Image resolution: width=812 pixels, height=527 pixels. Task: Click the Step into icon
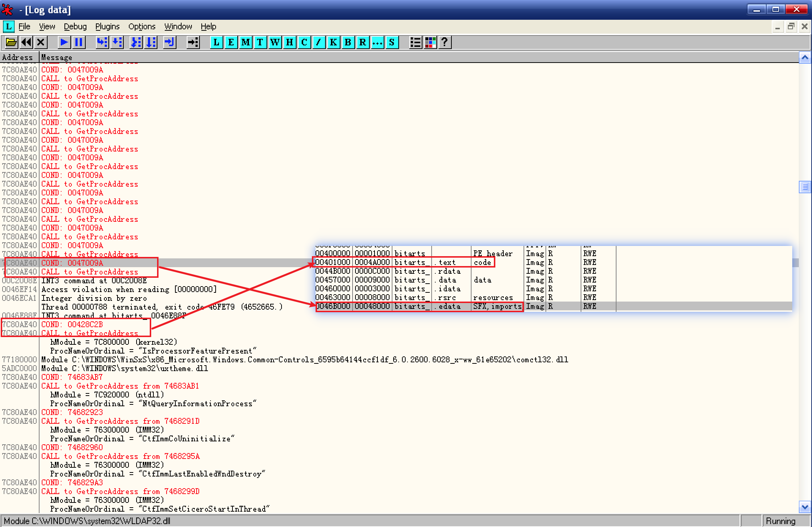102,42
